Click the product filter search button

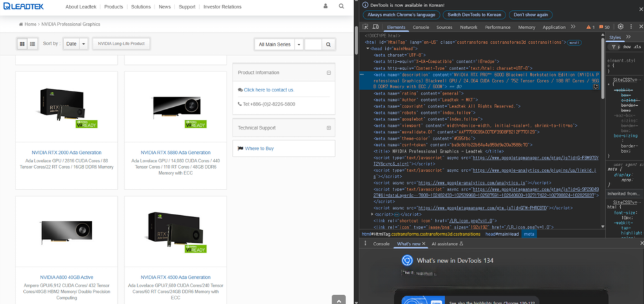pos(328,44)
